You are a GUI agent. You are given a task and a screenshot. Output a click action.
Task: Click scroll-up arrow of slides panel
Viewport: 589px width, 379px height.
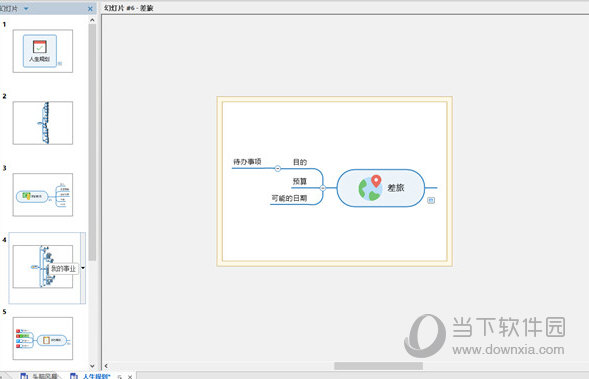point(92,20)
